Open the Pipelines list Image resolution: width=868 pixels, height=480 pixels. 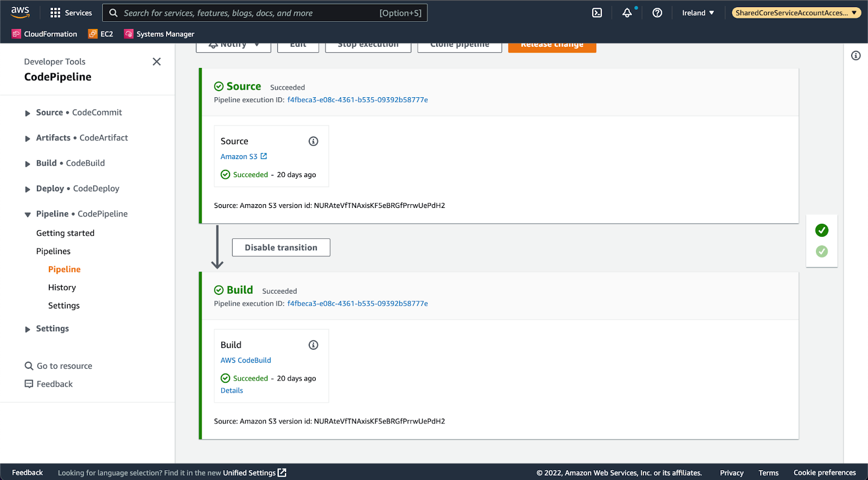[x=53, y=251]
